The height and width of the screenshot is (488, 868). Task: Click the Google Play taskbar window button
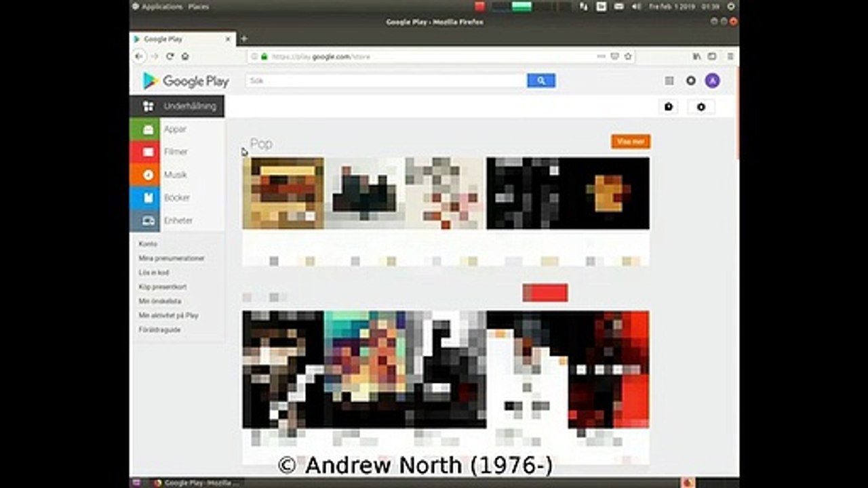[196, 483]
